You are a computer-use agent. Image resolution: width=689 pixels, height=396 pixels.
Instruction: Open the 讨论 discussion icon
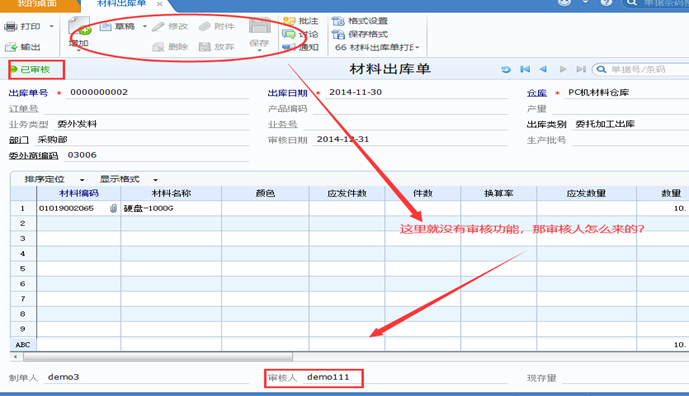289,34
